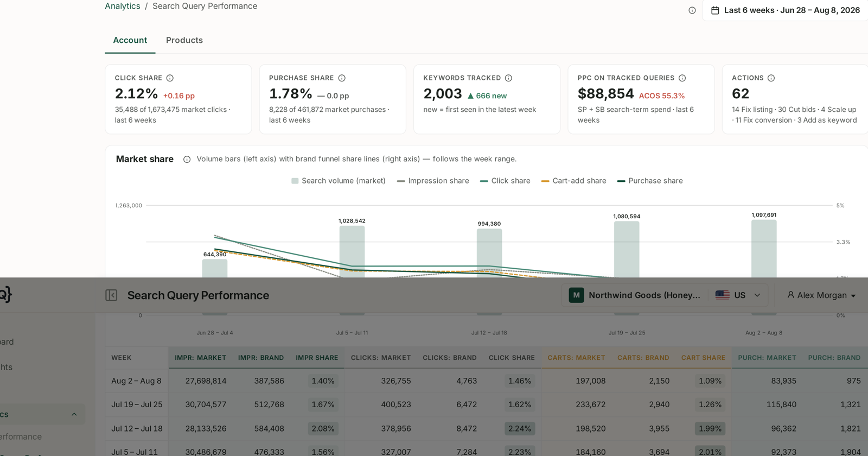The width and height of the screenshot is (868, 456).
Task: Click the 115,840 purchases market cell
Action: point(781,404)
